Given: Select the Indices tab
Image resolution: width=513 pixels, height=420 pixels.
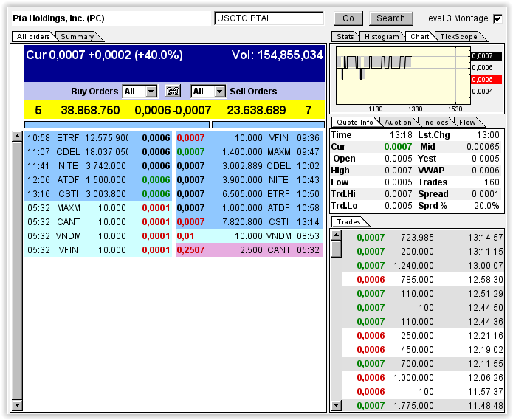Looking at the screenshot, I should coord(435,123).
